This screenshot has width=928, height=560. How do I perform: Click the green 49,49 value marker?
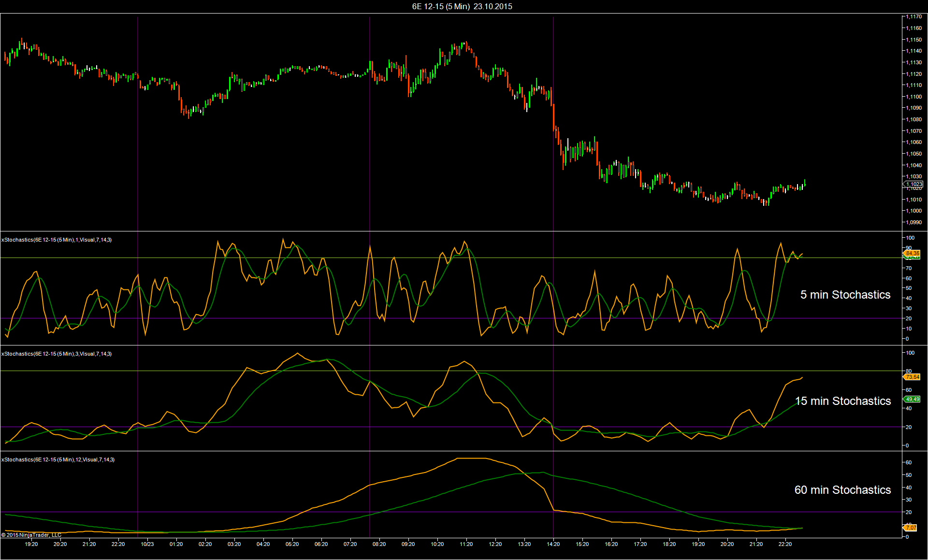(x=912, y=399)
